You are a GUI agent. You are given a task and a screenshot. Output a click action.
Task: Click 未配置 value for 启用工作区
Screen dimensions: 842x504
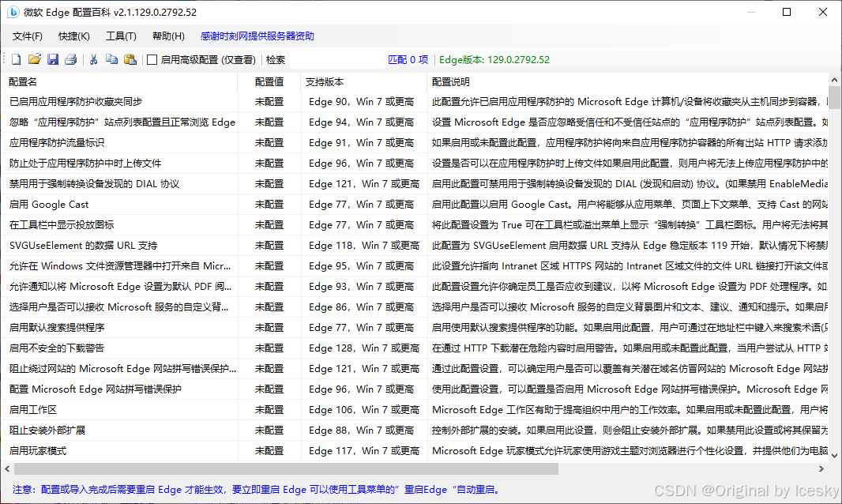[x=269, y=409]
